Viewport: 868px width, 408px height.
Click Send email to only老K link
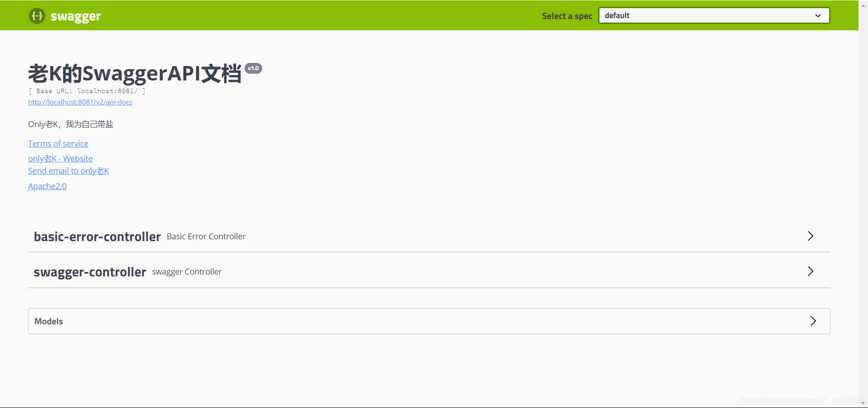pyautogui.click(x=68, y=171)
